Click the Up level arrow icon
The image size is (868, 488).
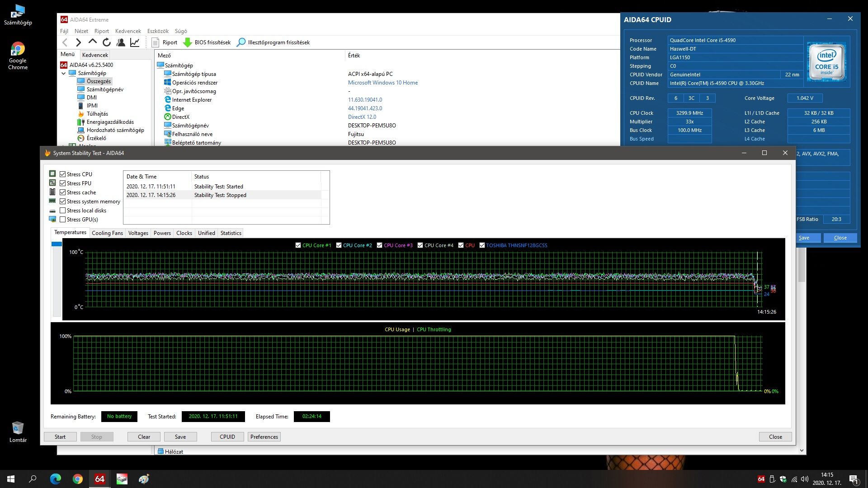pos(93,42)
